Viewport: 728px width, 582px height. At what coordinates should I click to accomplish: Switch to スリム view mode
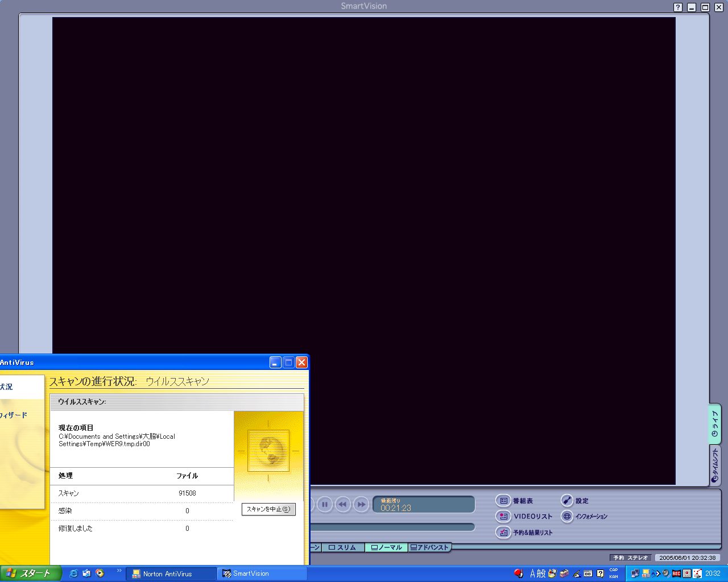[342, 547]
